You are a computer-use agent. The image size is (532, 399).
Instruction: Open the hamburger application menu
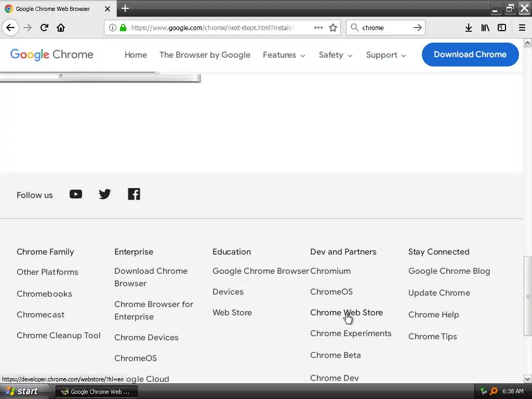point(522,28)
